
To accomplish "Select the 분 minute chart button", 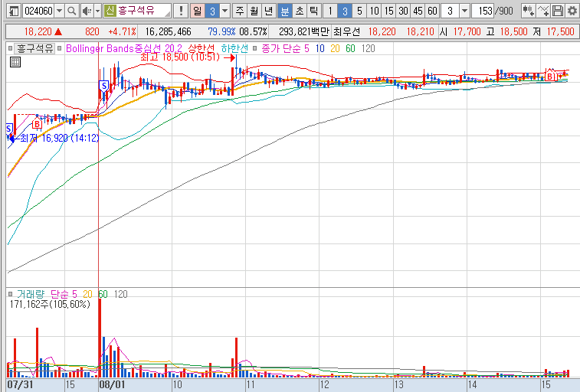I will point(285,11).
